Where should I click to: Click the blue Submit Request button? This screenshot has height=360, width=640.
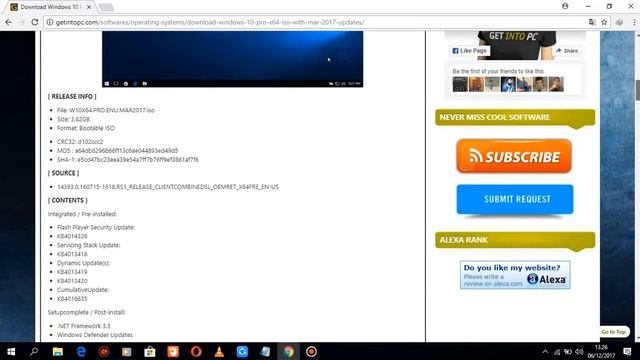515,199
